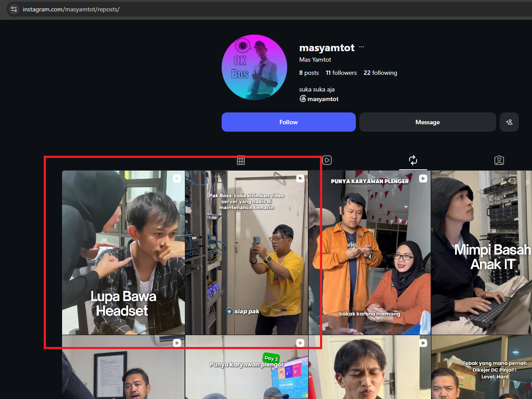Select the Reposts tab icon
Screen dimensions: 532x399
(413, 161)
